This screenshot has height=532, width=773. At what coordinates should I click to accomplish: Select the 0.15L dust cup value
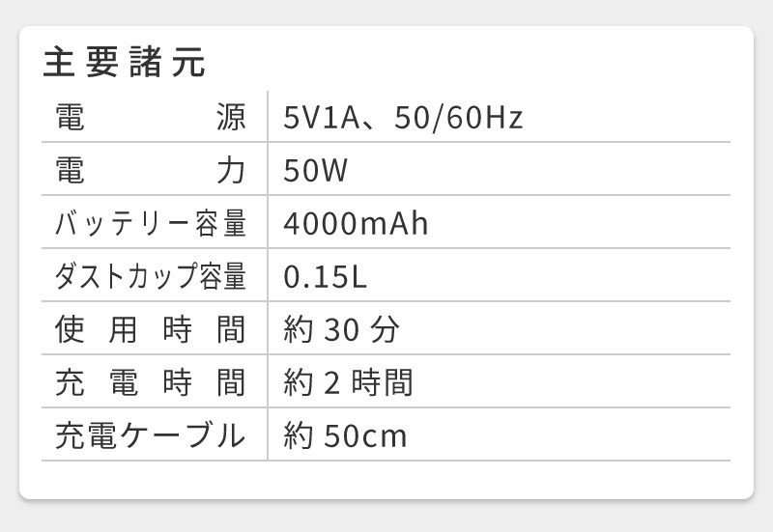(x=326, y=277)
